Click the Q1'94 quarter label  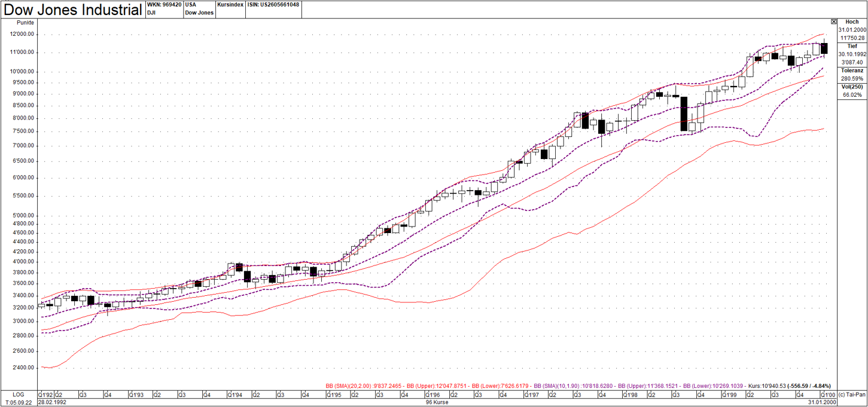click(235, 395)
